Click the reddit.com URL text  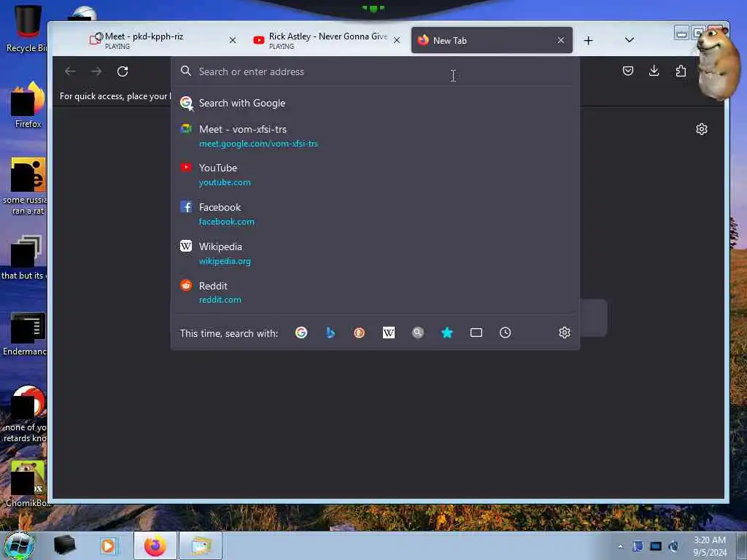pos(220,300)
